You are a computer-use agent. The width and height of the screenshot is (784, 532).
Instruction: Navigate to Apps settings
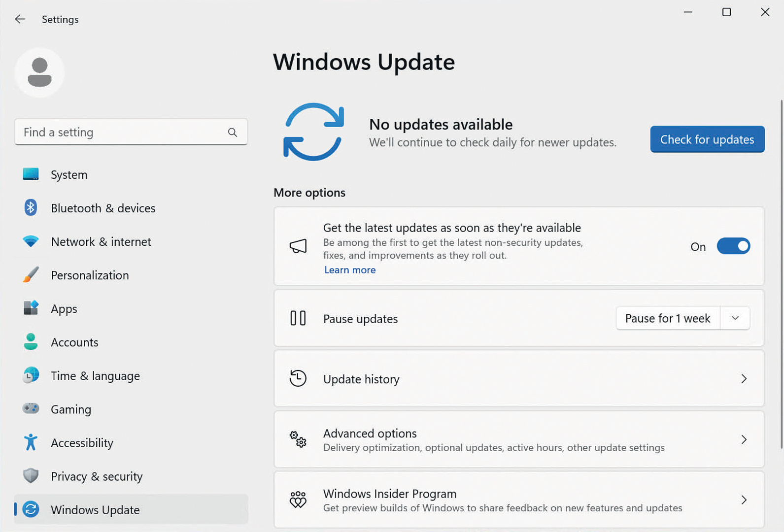click(x=131, y=308)
